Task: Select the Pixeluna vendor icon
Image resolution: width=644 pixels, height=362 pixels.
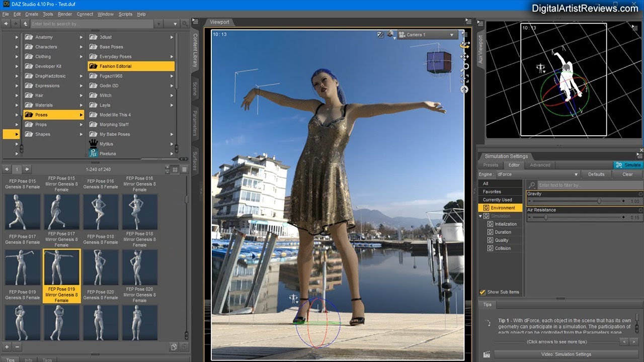Action: click(93, 153)
